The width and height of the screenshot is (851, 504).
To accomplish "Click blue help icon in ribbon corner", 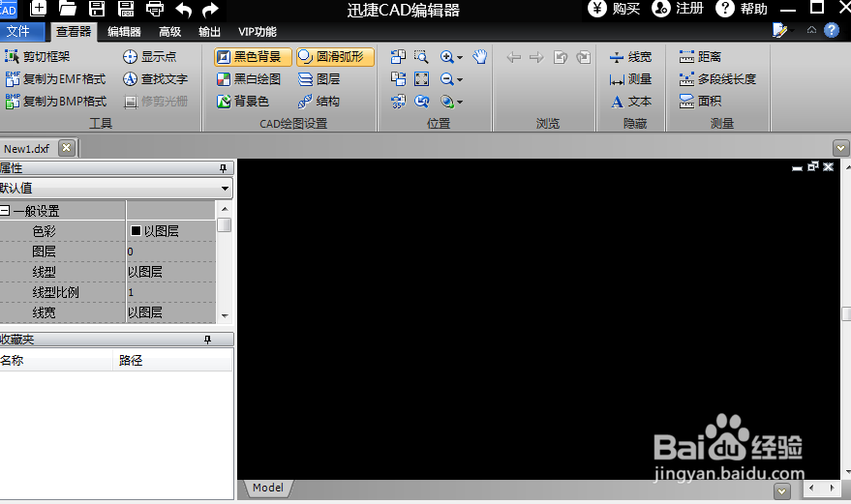I will [832, 30].
